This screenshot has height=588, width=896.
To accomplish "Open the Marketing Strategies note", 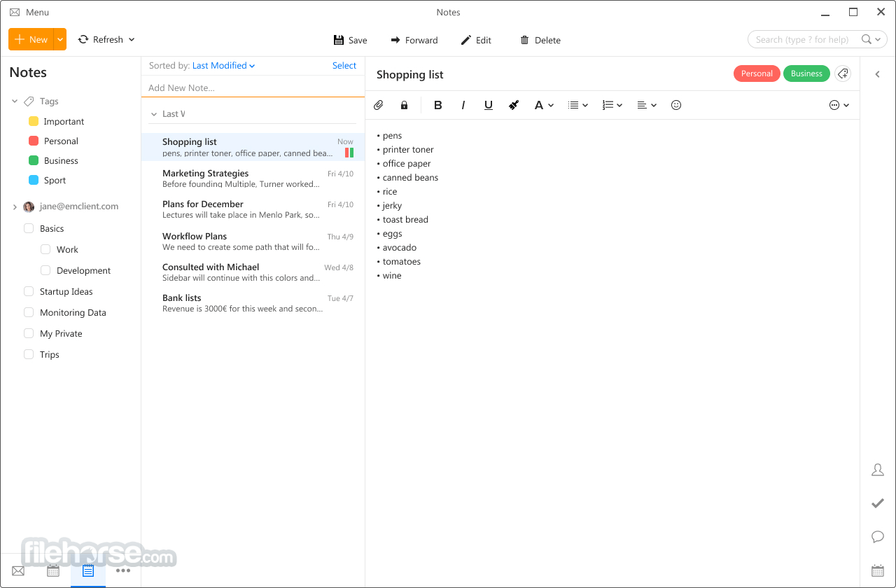I will (253, 178).
